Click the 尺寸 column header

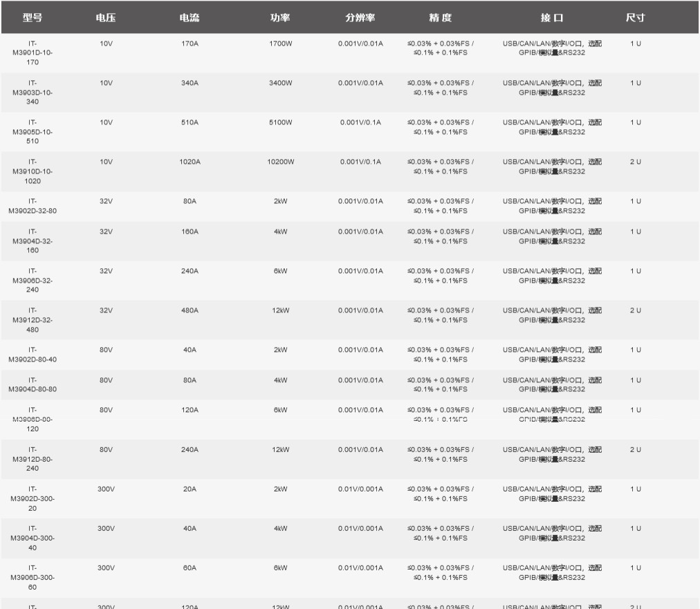[x=635, y=18]
